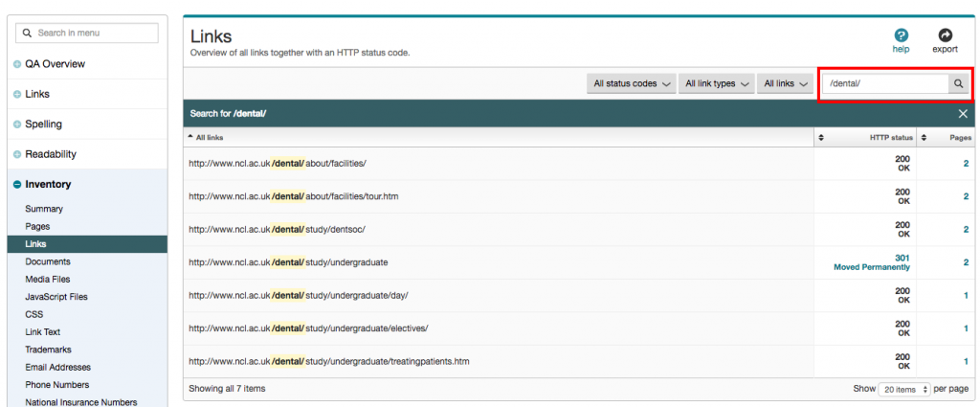Select Media Files in the sidebar
Image resolution: width=980 pixels, height=407 pixels.
[x=50, y=279]
